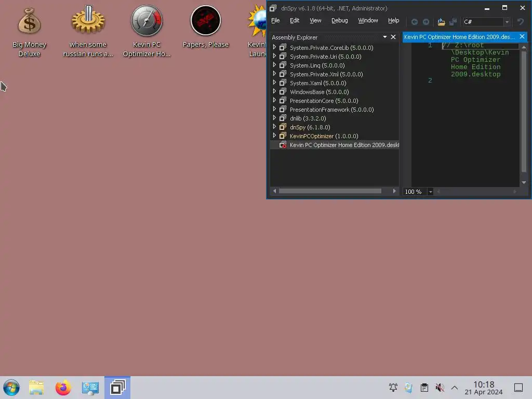
Task: Expand the System.Private.Uri (5.0.0.0) node
Action: (274, 56)
